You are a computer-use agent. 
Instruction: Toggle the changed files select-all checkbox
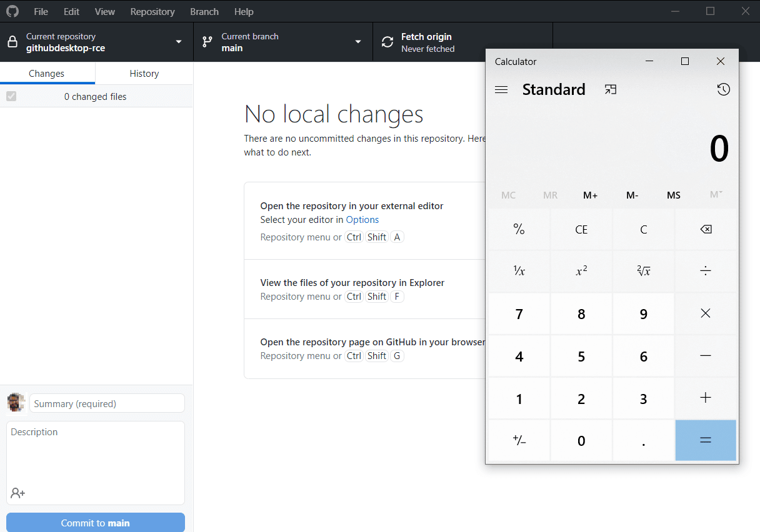[x=11, y=96]
